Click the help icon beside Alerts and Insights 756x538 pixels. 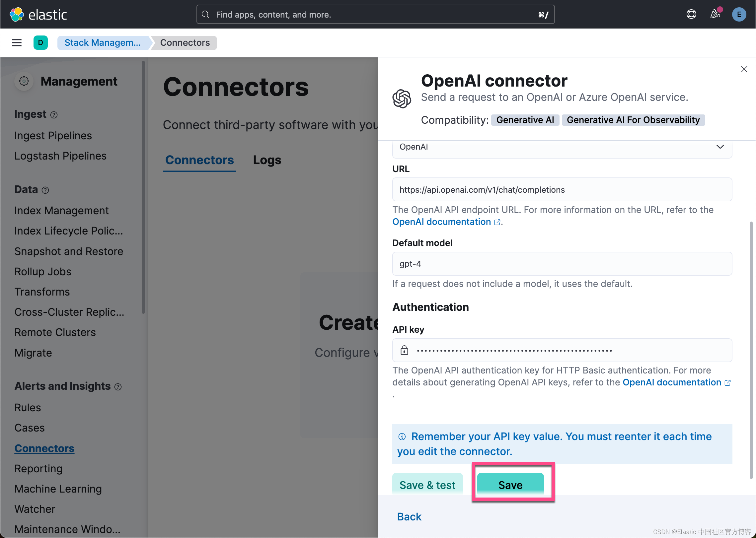(118, 386)
